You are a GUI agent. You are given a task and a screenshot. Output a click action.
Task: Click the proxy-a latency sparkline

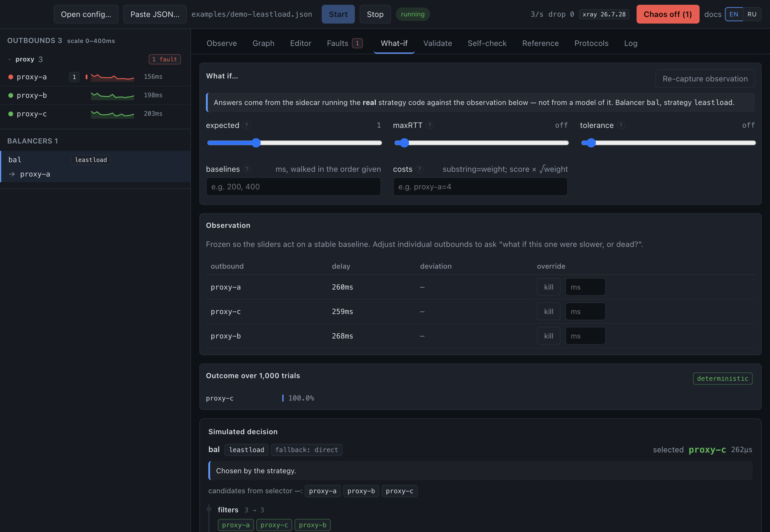coord(113,77)
